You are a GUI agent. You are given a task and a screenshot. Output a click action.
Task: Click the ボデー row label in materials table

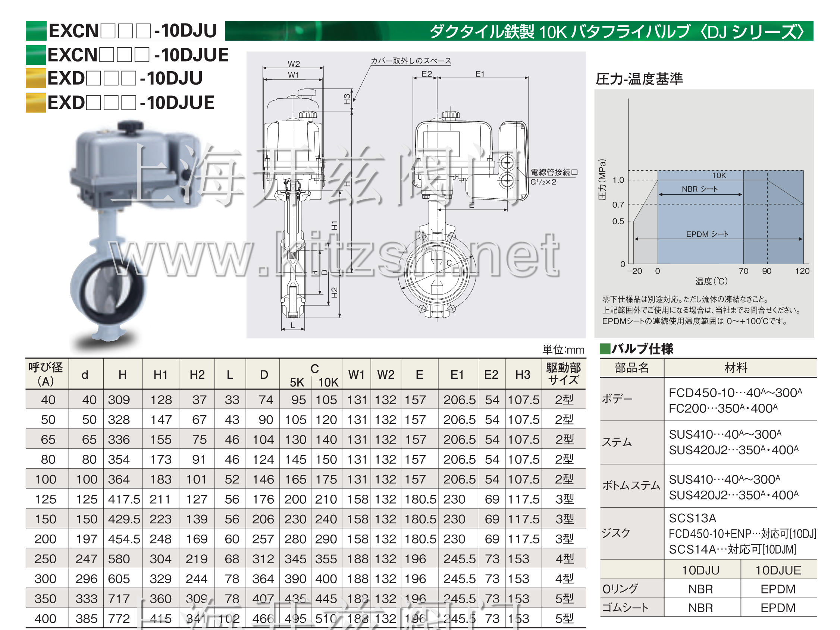pyautogui.click(x=617, y=399)
